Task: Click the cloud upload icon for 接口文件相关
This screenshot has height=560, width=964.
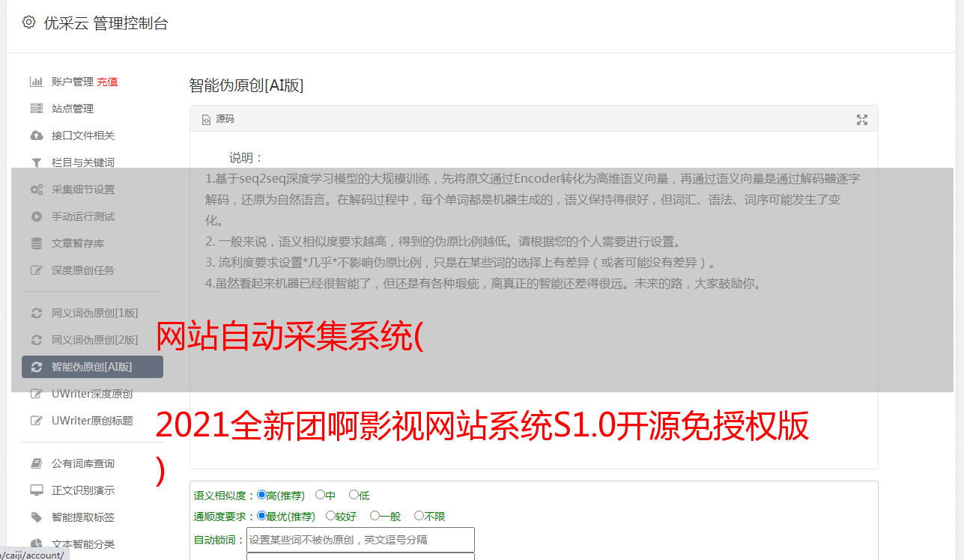Action: (36, 136)
